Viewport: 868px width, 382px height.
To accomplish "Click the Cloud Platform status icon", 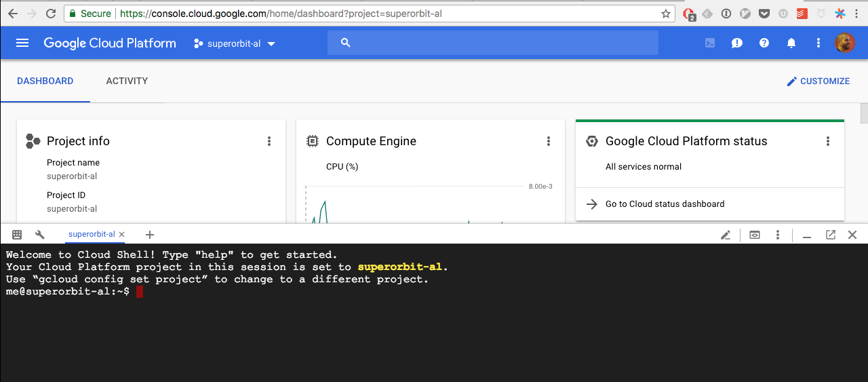I will pyautogui.click(x=592, y=141).
